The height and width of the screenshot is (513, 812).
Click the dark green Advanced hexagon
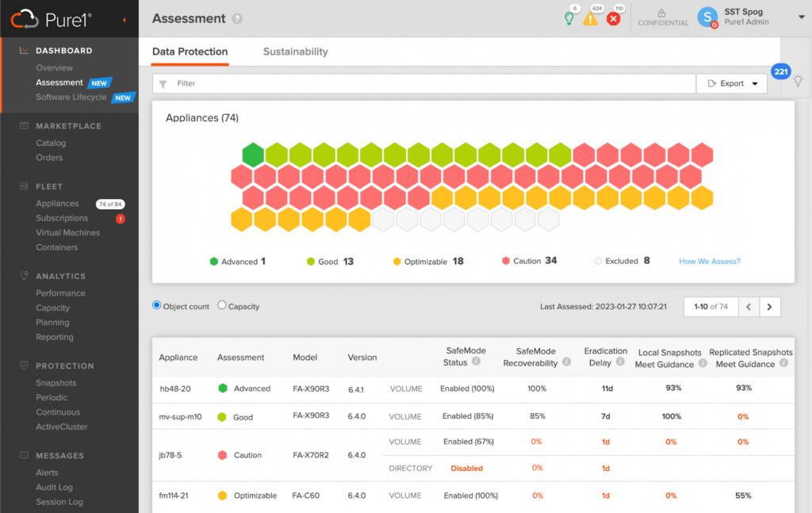click(x=253, y=155)
